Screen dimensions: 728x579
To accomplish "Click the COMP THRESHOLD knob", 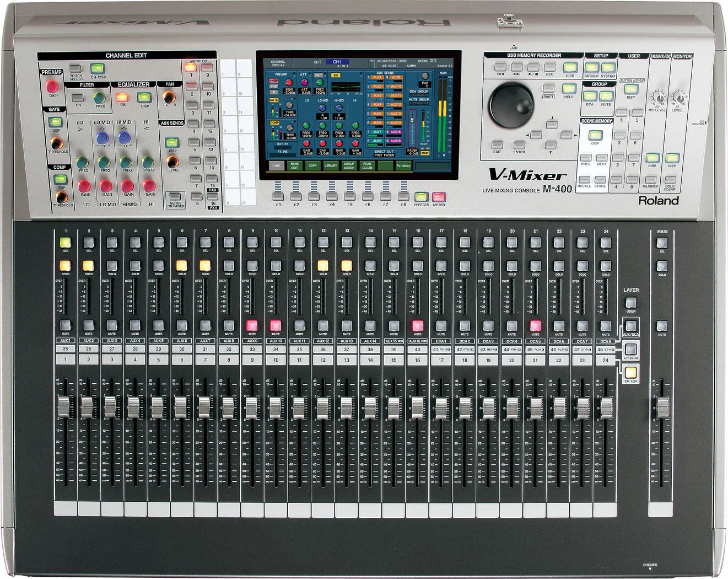I will pyautogui.click(x=61, y=197).
